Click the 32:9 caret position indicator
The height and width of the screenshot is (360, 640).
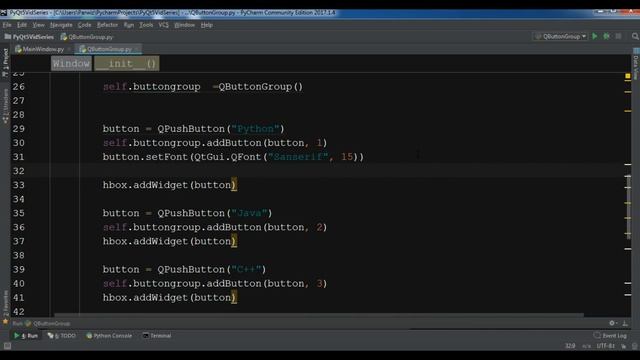[570, 346]
